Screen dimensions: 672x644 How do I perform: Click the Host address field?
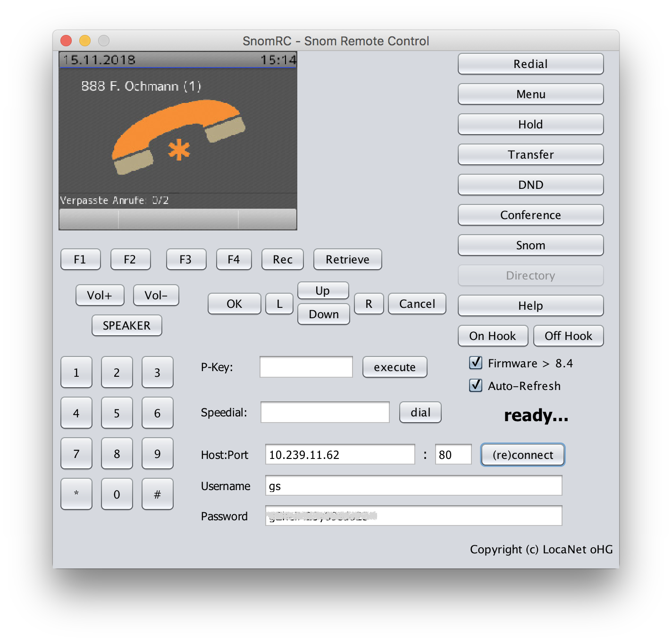pyautogui.click(x=340, y=455)
